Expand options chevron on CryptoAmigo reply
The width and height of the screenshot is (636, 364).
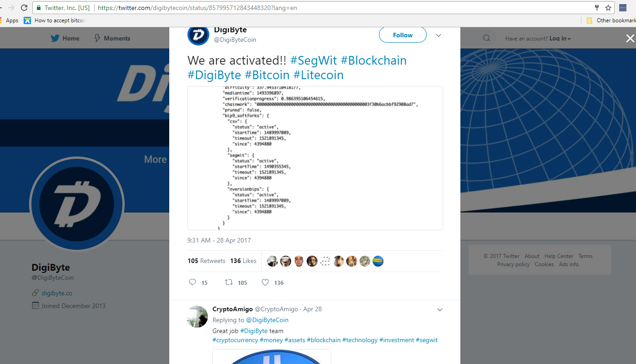(x=440, y=309)
